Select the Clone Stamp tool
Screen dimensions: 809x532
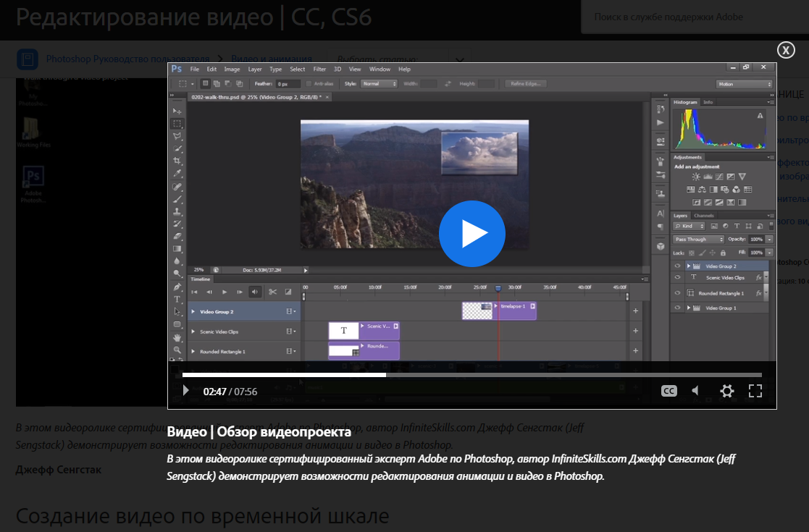coord(177,211)
